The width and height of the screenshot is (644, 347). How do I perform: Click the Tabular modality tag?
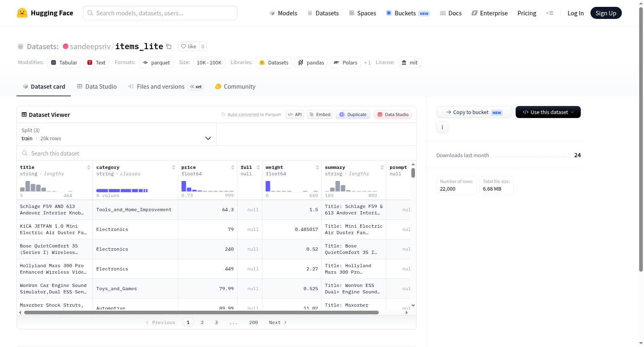click(64, 62)
